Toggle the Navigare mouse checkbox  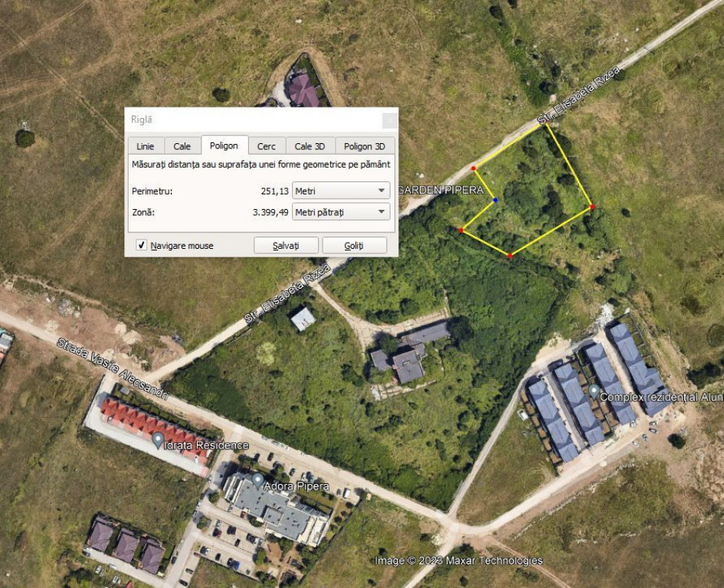pyautogui.click(x=141, y=245)
